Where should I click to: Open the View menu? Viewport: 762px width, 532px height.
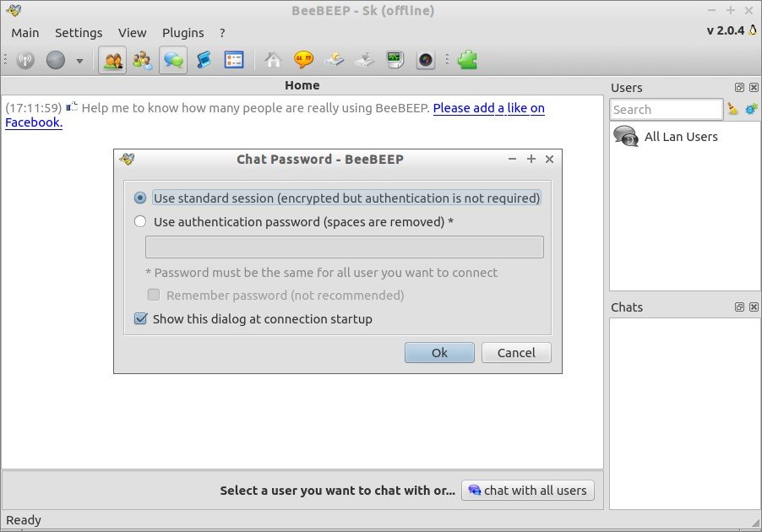(x=132, y=33)
